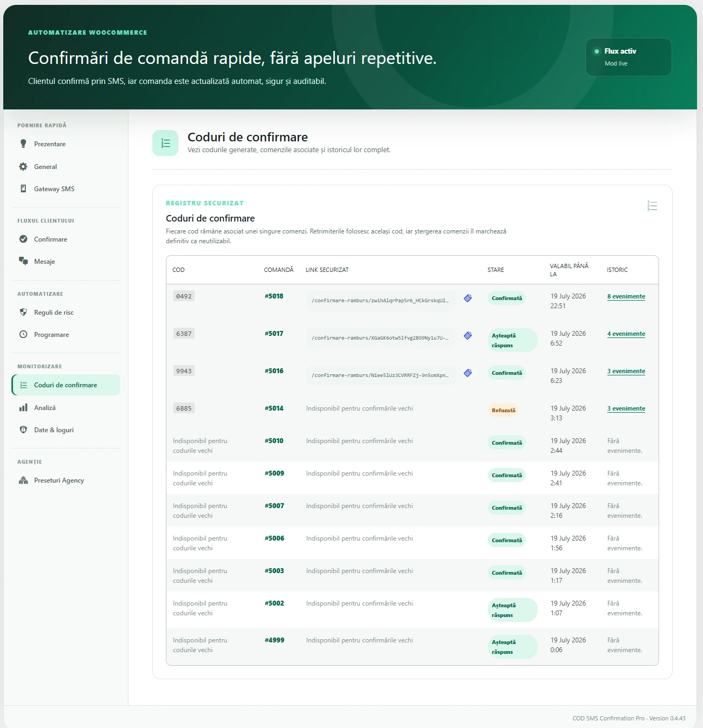The height and width of the screenshot is (728, 703).
Task: Open order #5014
Action: click(x=274, y=408)
